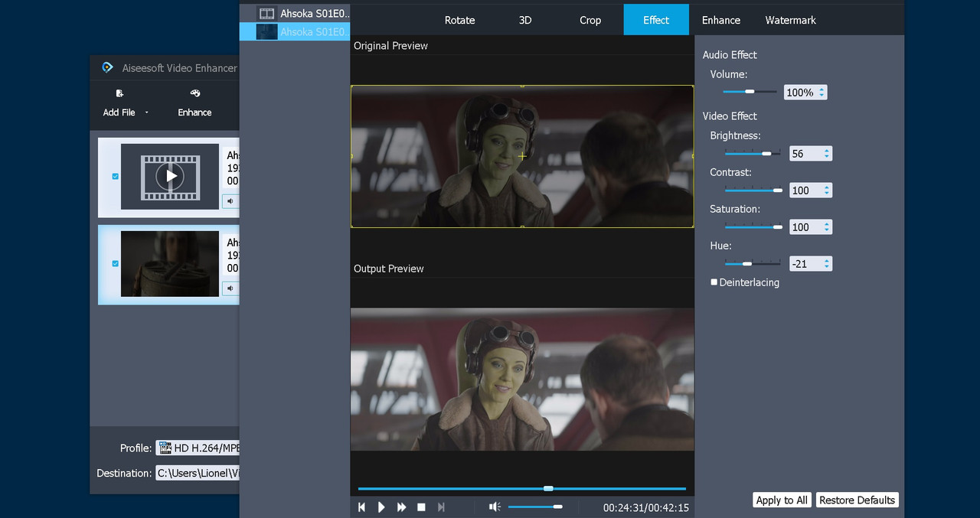Skip to next frame
The image size is (980, 518).
441,507
